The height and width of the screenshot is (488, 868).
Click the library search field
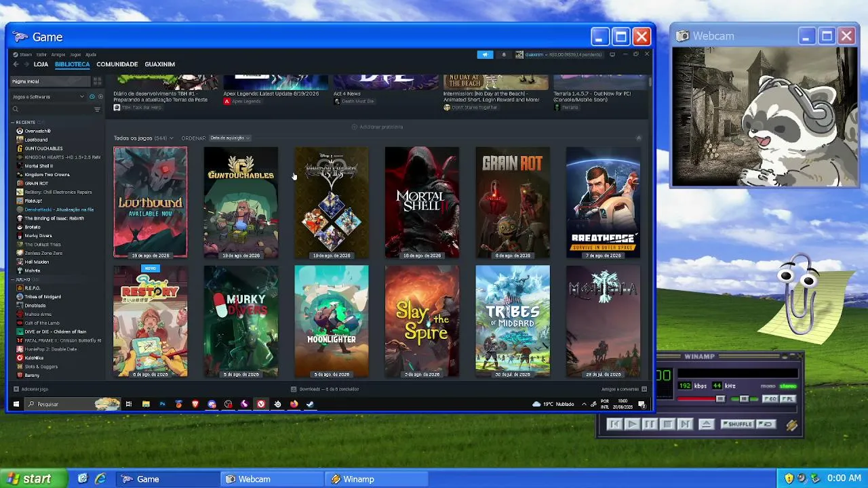point(52,109)
